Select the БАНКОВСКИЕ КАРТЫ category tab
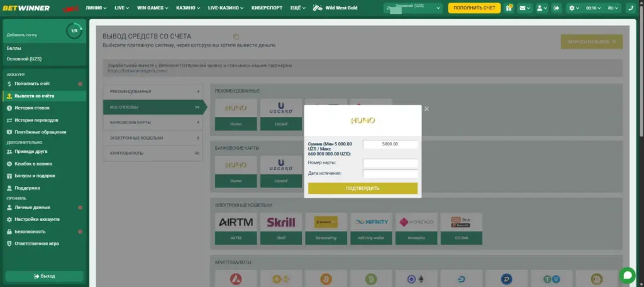Viewport: 644px width, 287px height. click(x=153, y=122)
